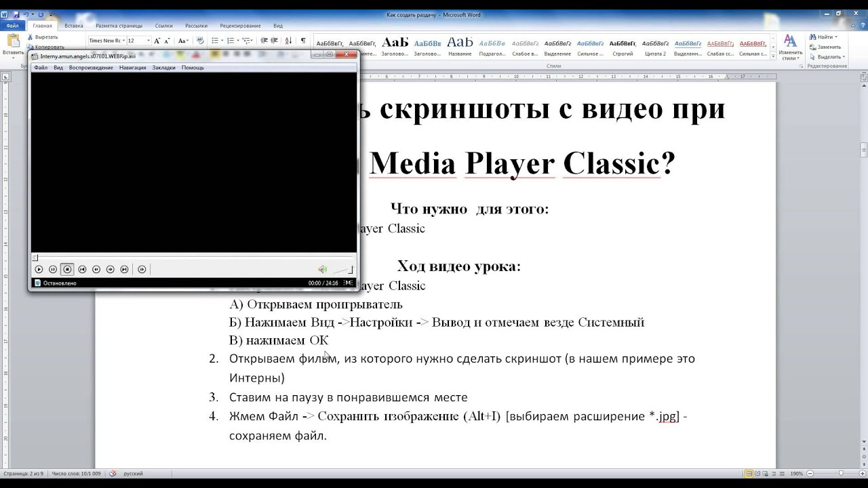Screen dimensions: 868x488
Task: Click the Redo icon in the Quick Access Toolbar
Action: coord(41,14)
